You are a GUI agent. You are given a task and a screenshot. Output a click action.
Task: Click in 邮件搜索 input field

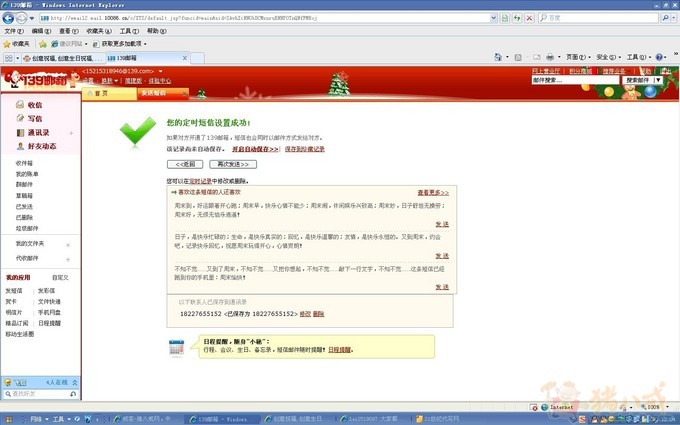pos(575,80)
